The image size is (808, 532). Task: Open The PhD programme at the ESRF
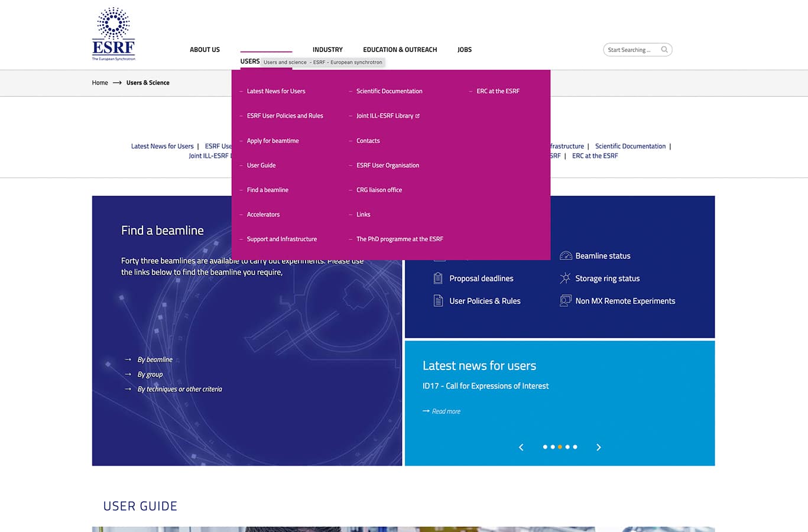point(400,239)
